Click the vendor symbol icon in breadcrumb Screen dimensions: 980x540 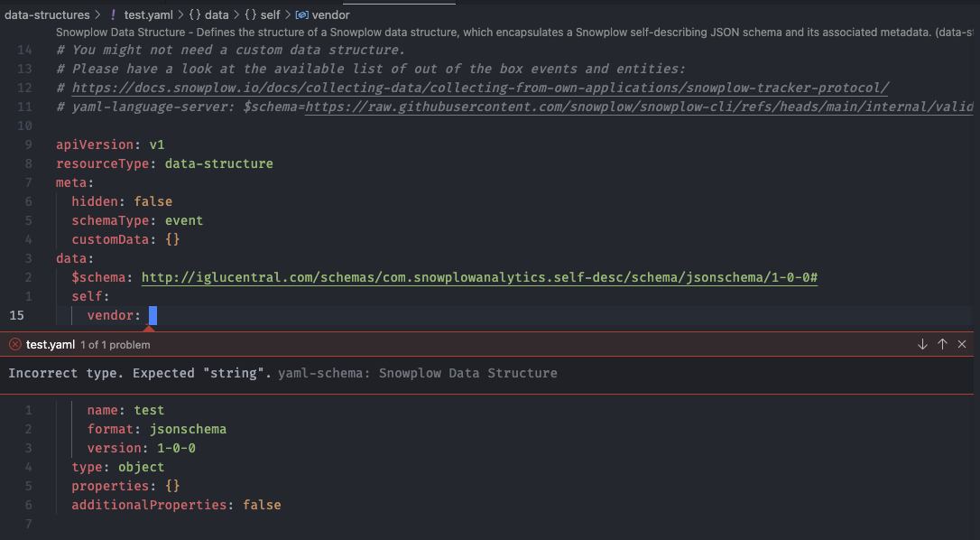pos(302,14)
